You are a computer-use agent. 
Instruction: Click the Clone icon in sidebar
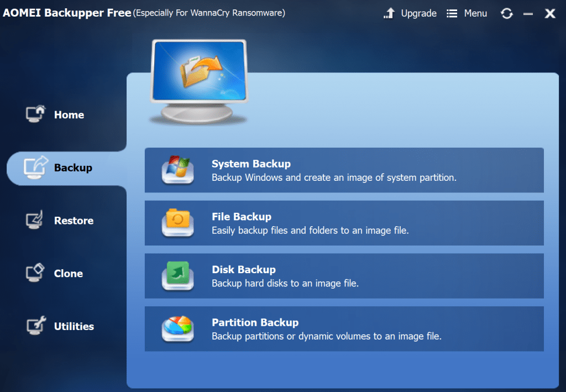(35, 273)
